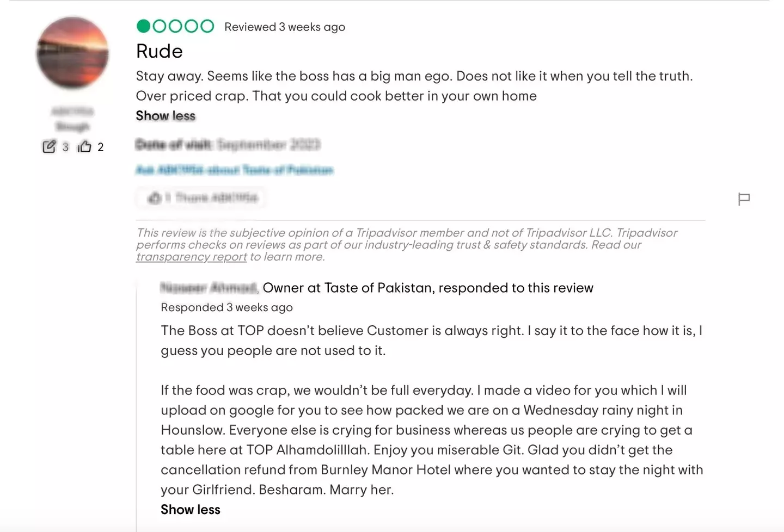
Task: Click the last empty rating bubble
Action: click(x=207, y=26)
